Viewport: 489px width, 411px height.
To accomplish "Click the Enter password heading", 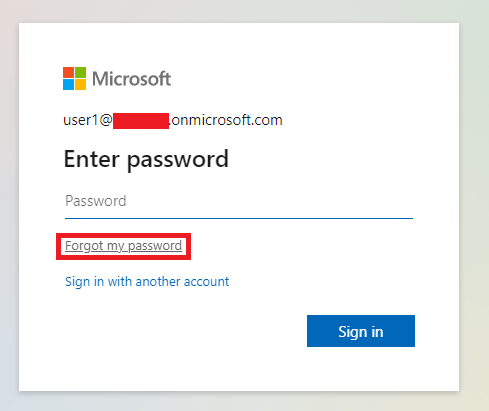I will (146, 160).
